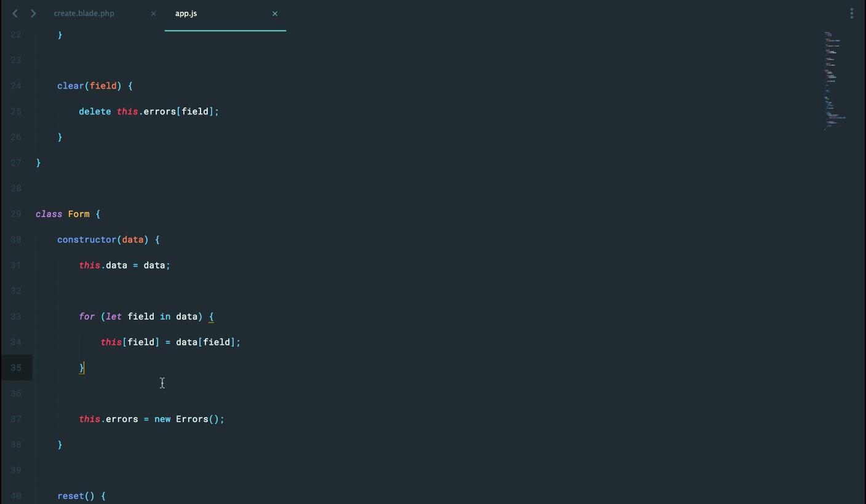Click the Errors class name on line 37
Image resolution: width=866 pixels, height=504 pixels.
click(192, 419)
